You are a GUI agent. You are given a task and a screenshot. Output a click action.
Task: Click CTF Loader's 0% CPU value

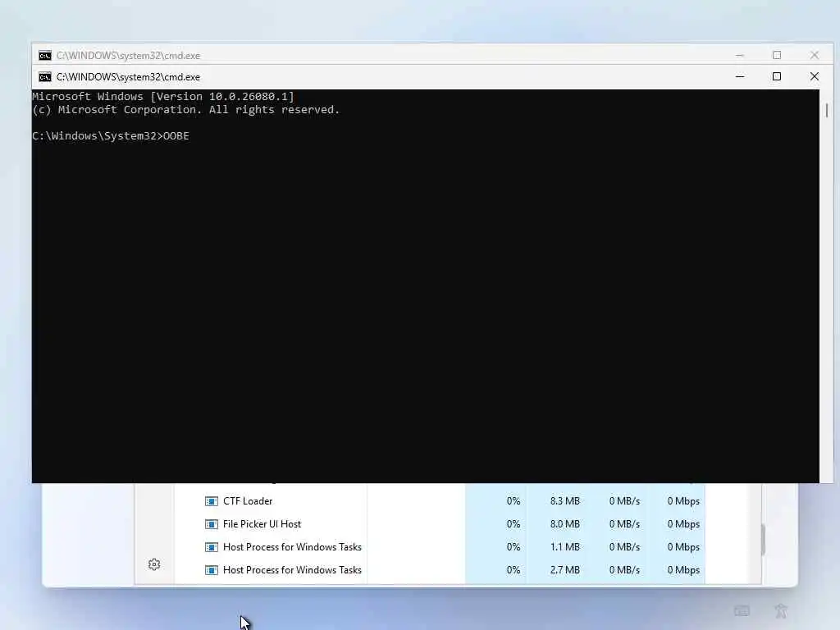pos(514,501)
